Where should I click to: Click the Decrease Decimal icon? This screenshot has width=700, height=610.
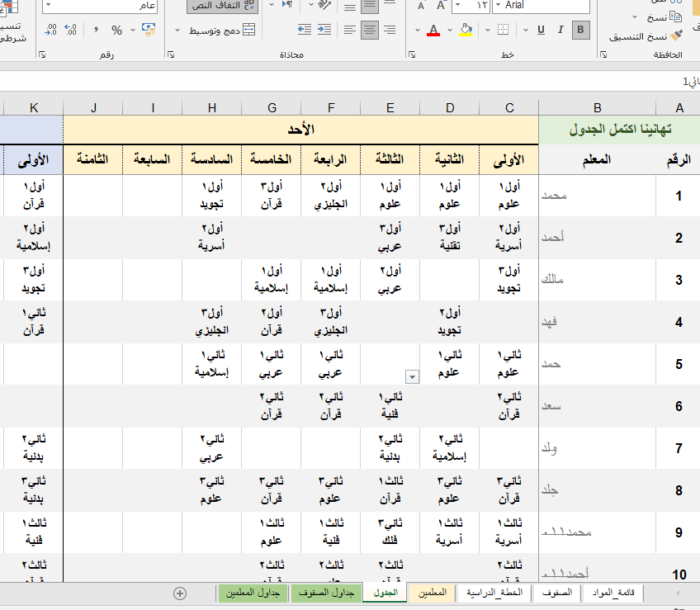click(50, 30)
